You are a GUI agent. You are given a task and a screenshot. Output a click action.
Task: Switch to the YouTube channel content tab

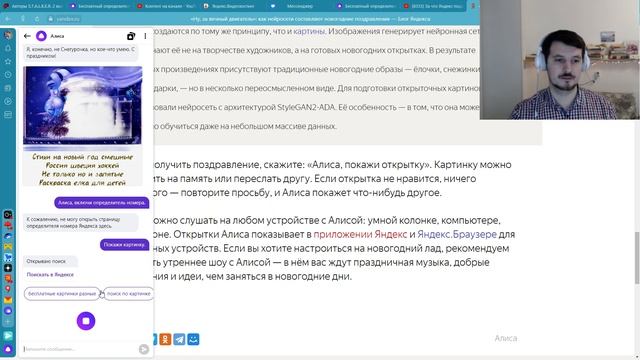pyautogui.click(x=166, y=6)
